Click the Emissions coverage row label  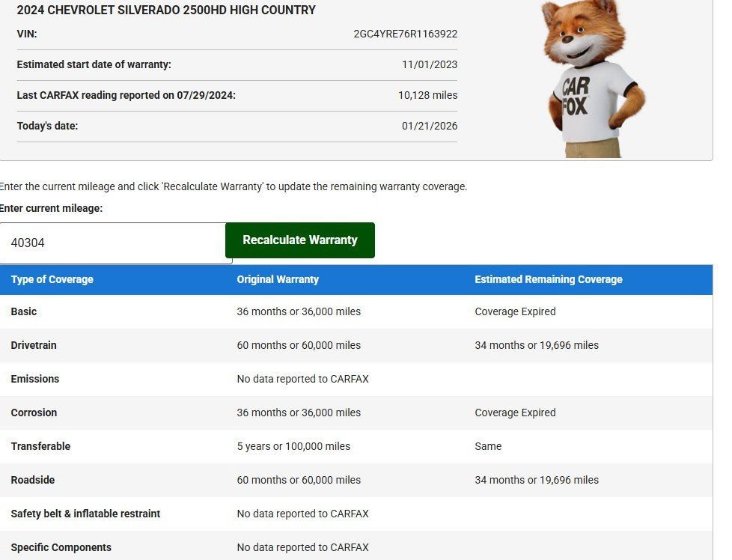click(x=35, y=379)
